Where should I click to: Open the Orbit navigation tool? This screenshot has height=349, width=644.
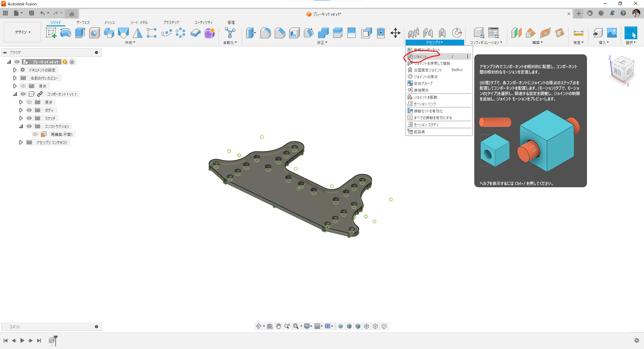point(259,326)
